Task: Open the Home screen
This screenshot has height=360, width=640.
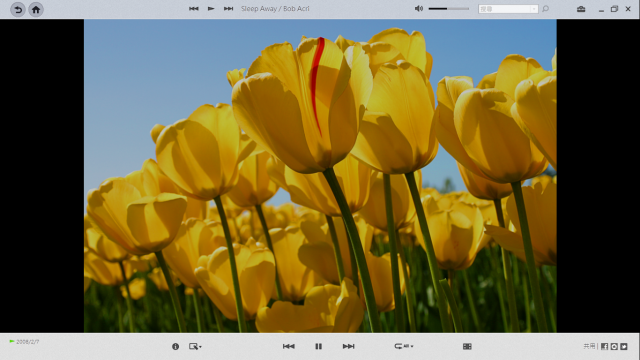Action: coord(36,9)
